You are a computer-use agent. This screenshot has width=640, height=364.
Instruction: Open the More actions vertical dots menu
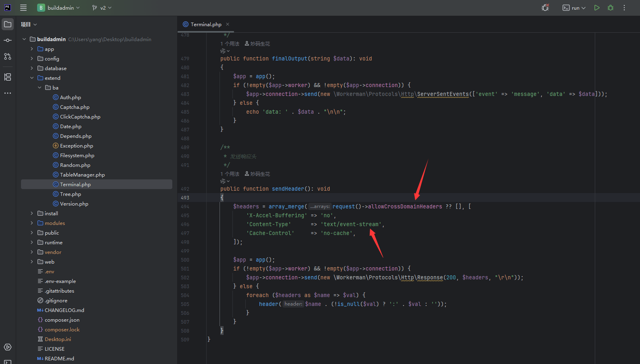[x=624, y=8]
